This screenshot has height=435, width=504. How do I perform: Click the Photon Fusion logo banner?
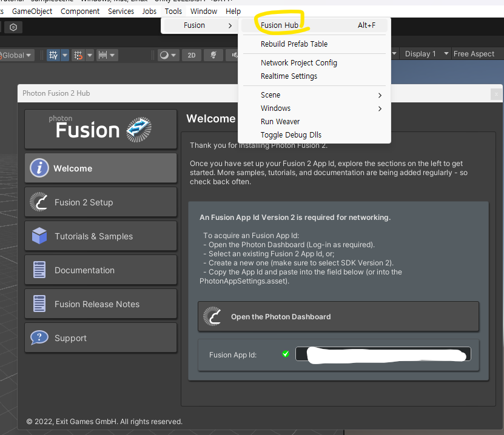click(x=101, y=129)
